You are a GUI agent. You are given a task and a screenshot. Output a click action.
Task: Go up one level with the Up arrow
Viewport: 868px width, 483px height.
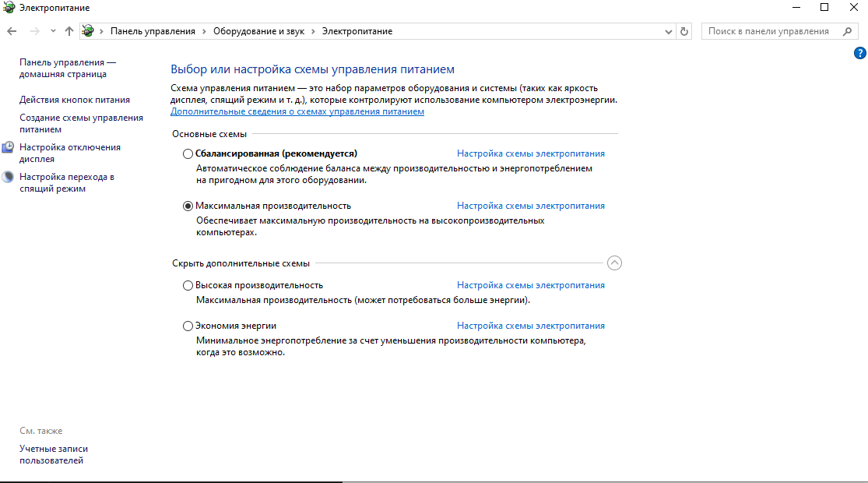(x=69, y=32)
